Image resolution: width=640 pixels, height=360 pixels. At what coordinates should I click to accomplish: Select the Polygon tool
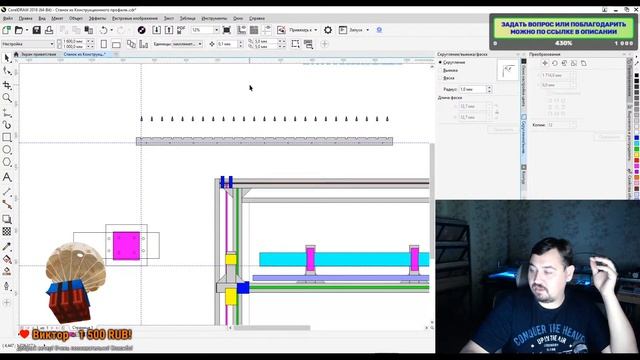7,162
